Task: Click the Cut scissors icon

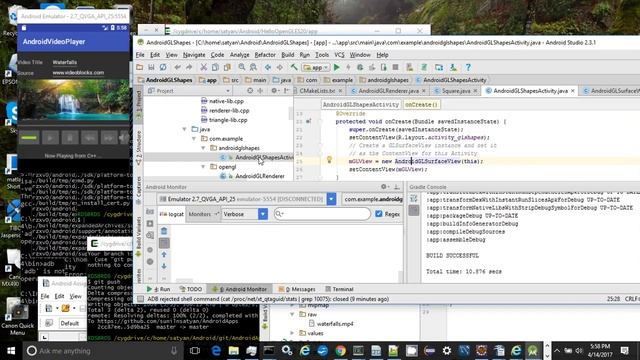Action: point(203,67)
